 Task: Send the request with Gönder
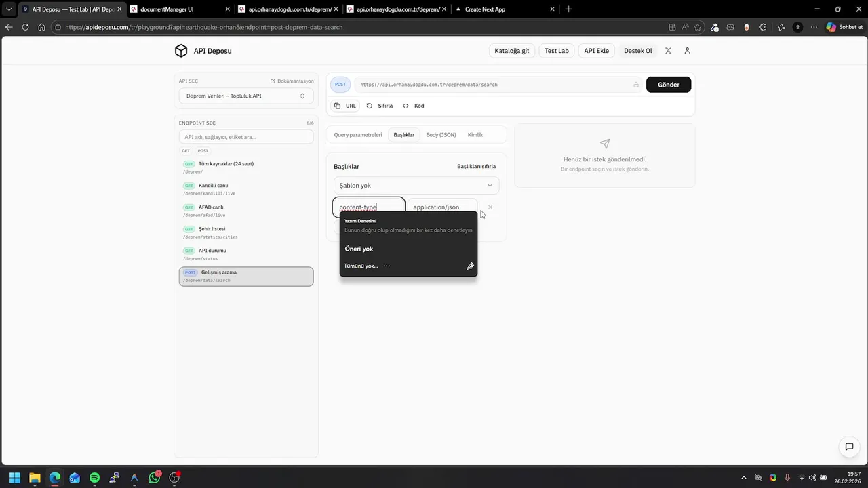[x=669, y=85]
